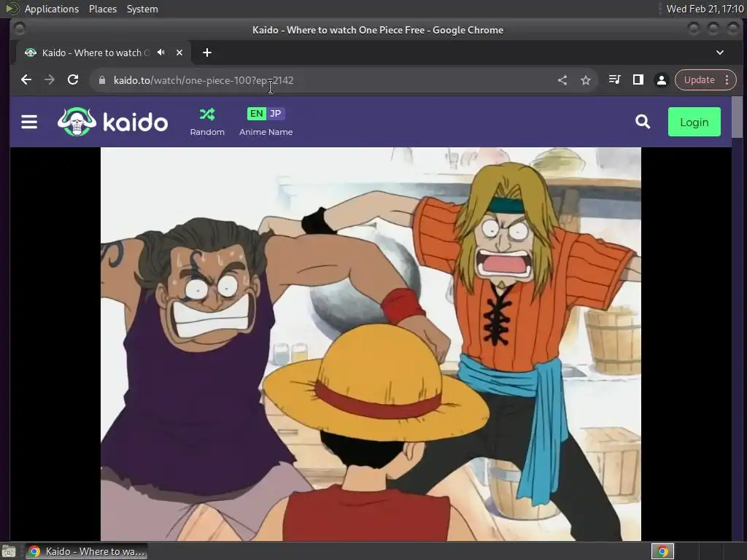Go forward in browser history
Viewport: 747px width, 560px height.
(50, 80)
